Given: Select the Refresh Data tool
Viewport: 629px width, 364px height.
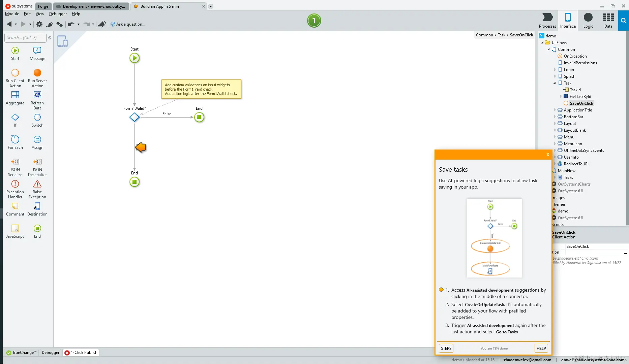Looking at the screenshot, I should 37,100.
